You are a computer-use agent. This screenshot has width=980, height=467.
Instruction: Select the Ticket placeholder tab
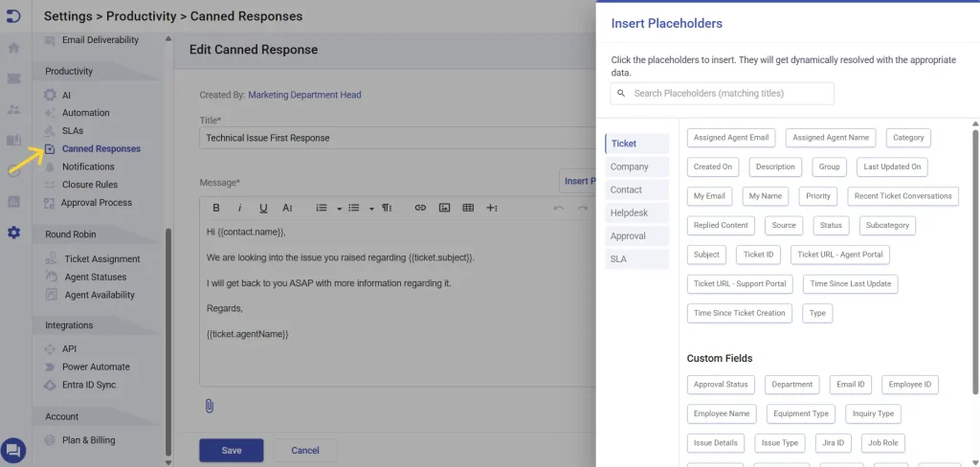pyautogui.click(x=636, y=144)
